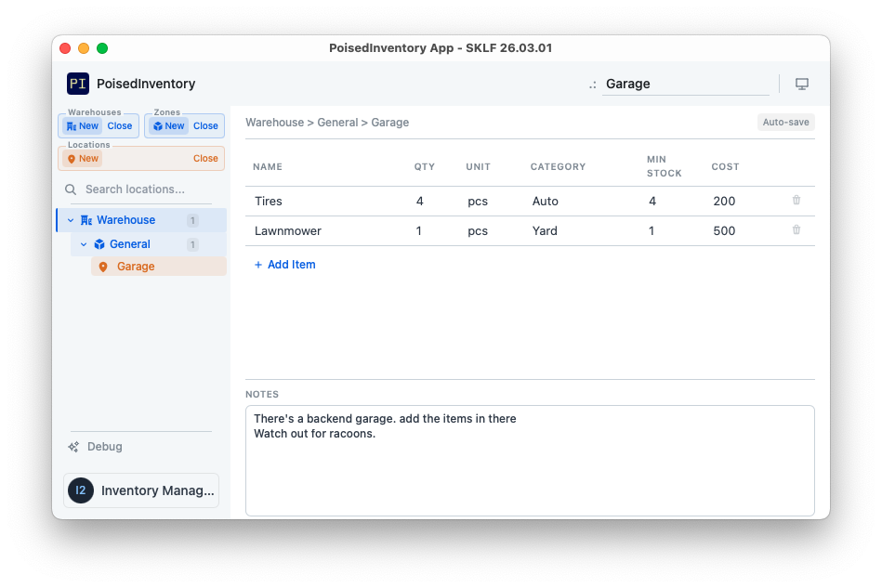Image resolution: width=882 pixels, height=588 pixels.
Task: Add a new item to the table
Action: pyautogui.click(x=284, y=265)
